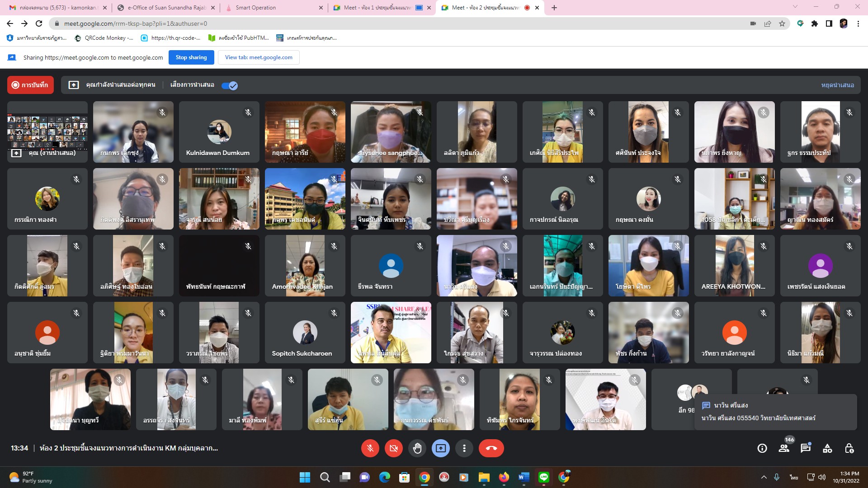Image resolution: width=868 pixels, height=488 pixels.
Task: Raise hand in the meeting
Action: (417, 448)
